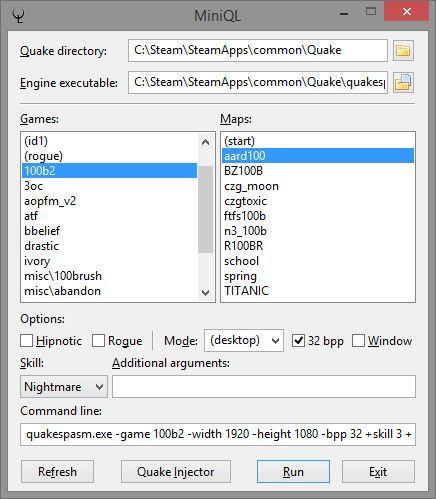Click the Games list scrollbar thumb
436x499 pixels.
point(205,209)
